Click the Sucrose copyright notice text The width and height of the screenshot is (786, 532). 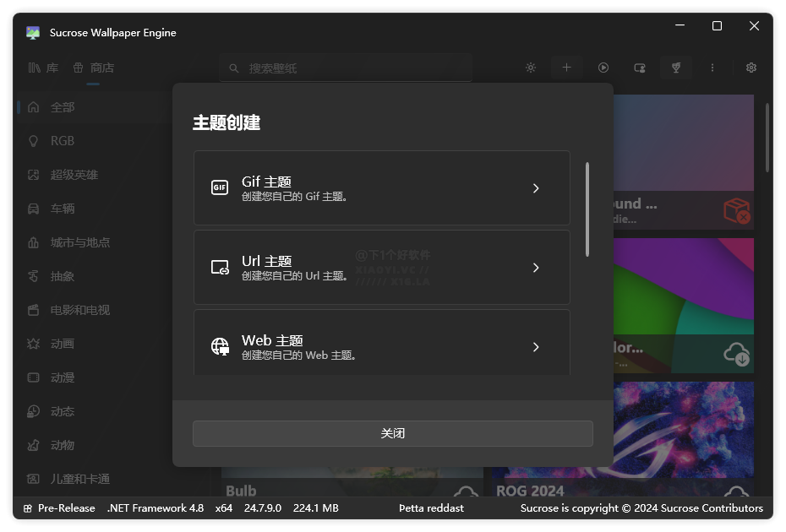click(x=641, y=508)
